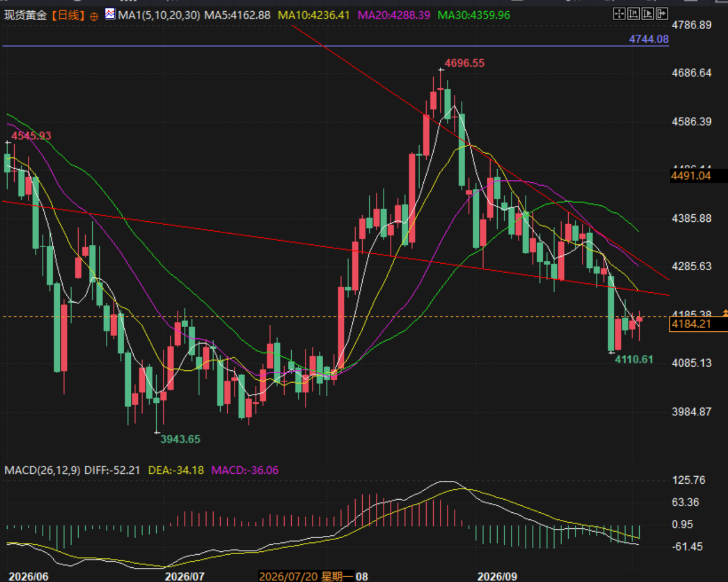Screen dimensions: 728x582
Task: Click the 63.36 MACD axis value
Action: 686,502
